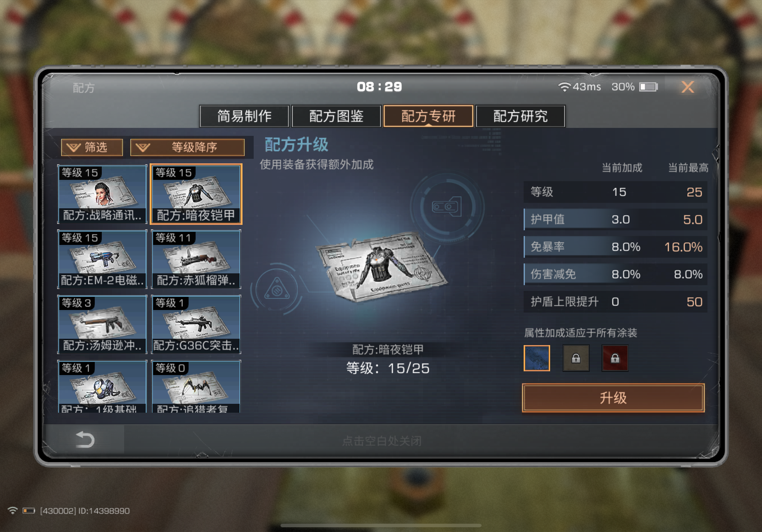
Task: Click the triangular component slot icon
Action: (277, 289)
